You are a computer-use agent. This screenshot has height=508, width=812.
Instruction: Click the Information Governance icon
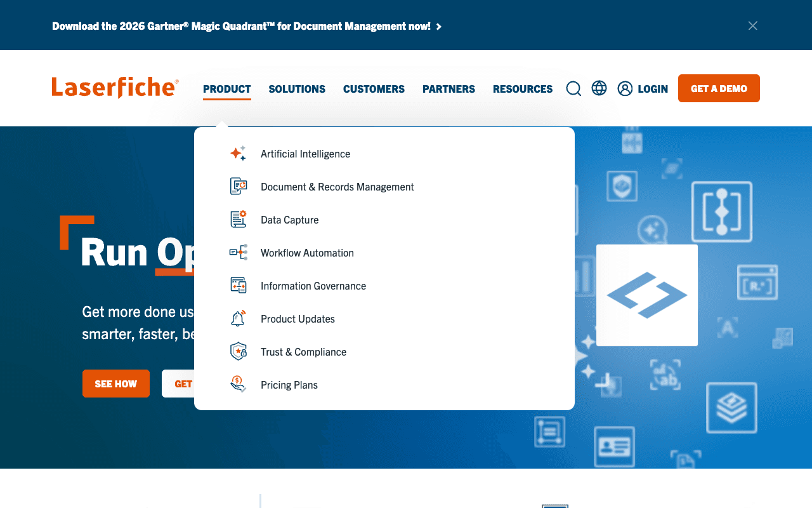tap(238, 286)
